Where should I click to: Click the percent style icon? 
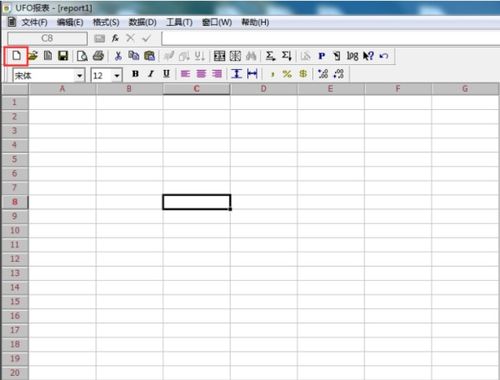pos(287,74)
